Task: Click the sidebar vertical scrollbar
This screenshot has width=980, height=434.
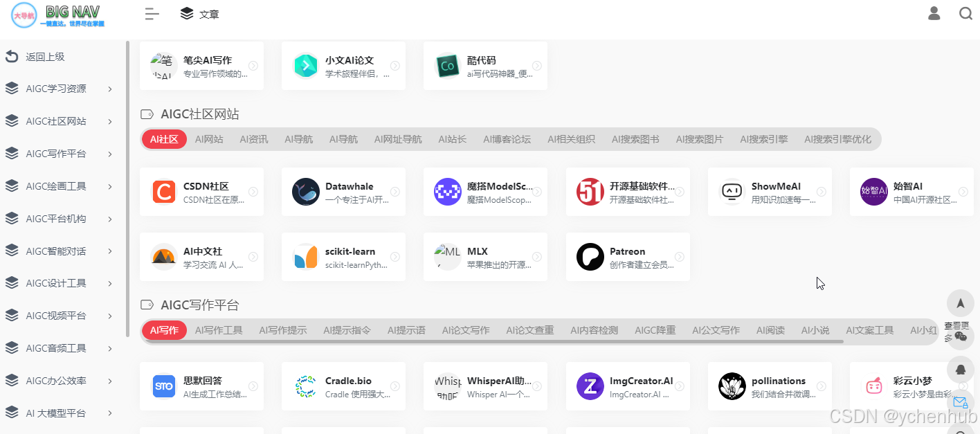Action: pos(127,189)
